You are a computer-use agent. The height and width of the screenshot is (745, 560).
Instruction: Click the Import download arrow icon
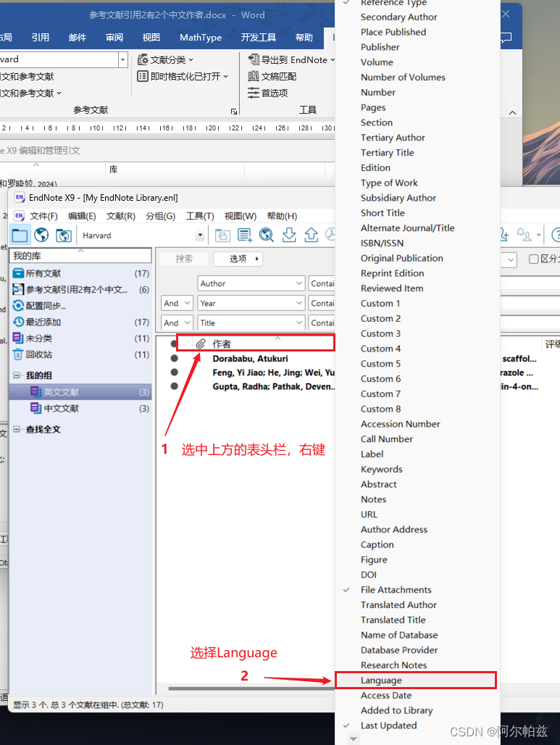pyautogui.click(x=289, y=236)
